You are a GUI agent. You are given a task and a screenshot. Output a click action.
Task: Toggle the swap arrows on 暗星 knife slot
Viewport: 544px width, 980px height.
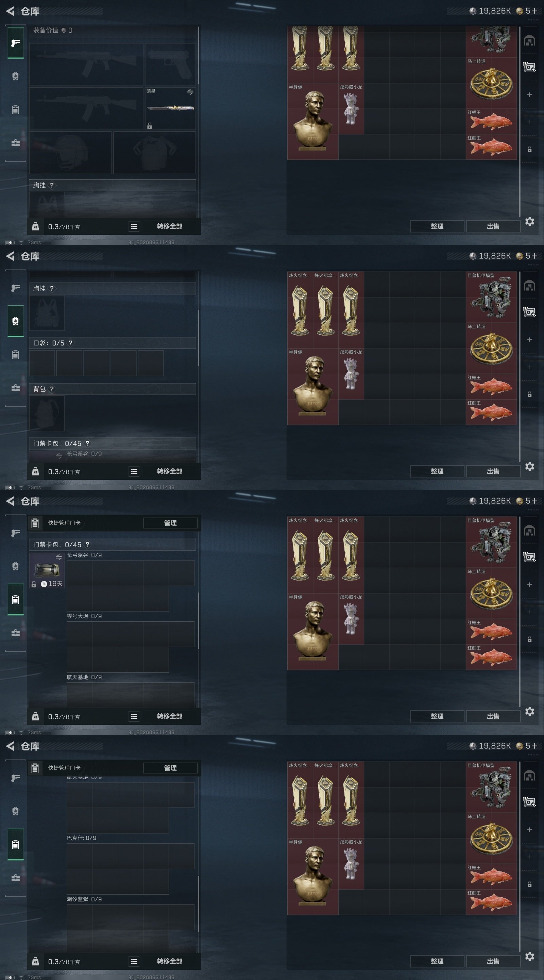190,92
